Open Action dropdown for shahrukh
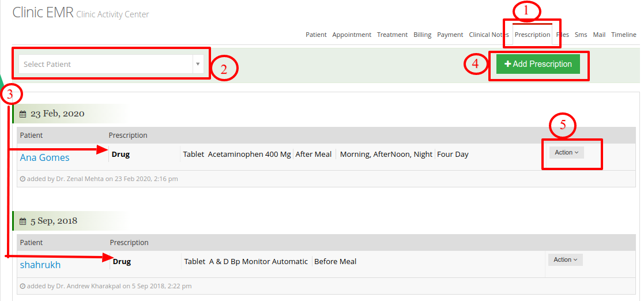 pos(565,259)
